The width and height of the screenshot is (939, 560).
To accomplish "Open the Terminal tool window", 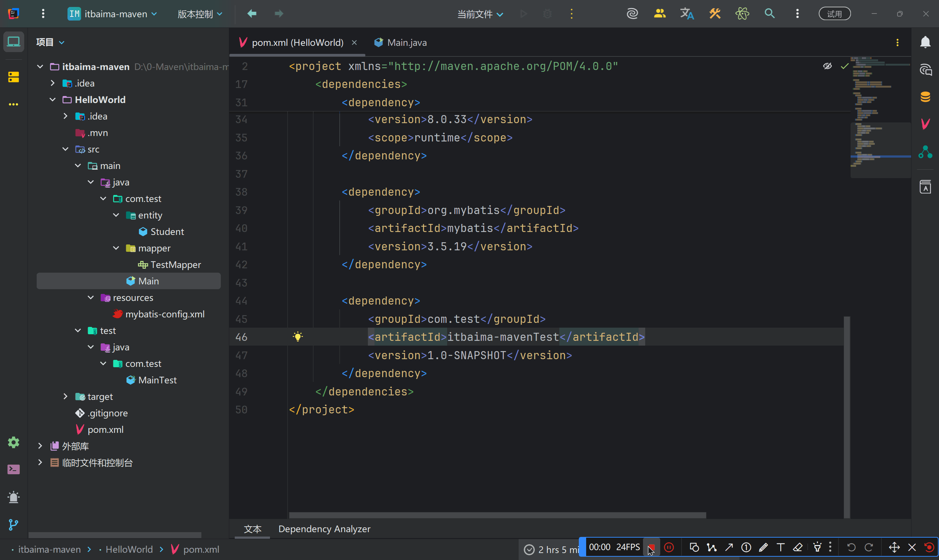I will coord(14,469).
